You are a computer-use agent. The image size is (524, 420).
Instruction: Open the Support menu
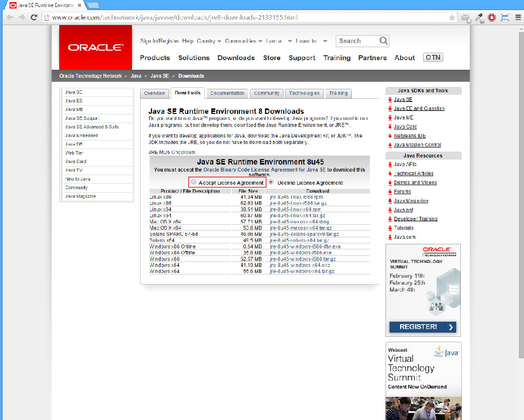[302, 58]
